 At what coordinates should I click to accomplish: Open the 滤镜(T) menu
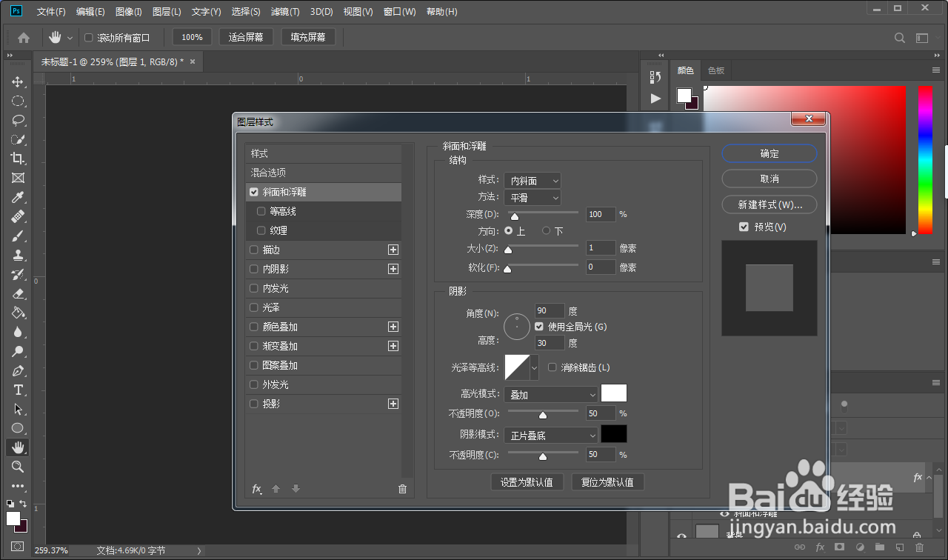(285, 12)
